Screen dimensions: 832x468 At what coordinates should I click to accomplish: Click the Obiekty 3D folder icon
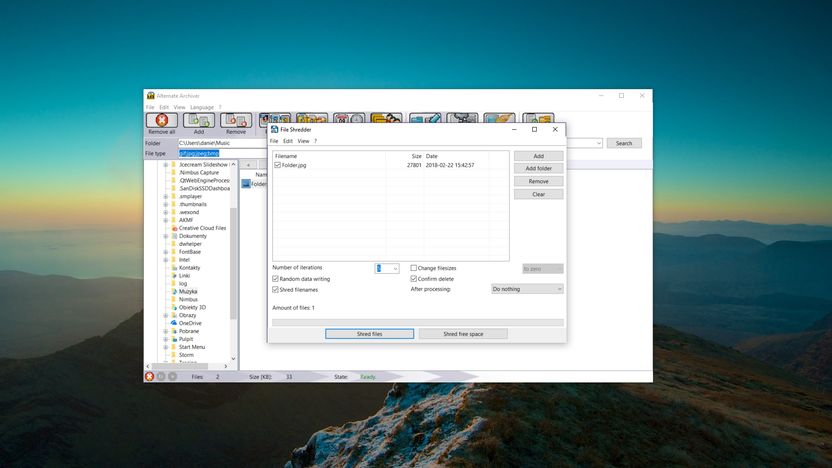[174, 307]
